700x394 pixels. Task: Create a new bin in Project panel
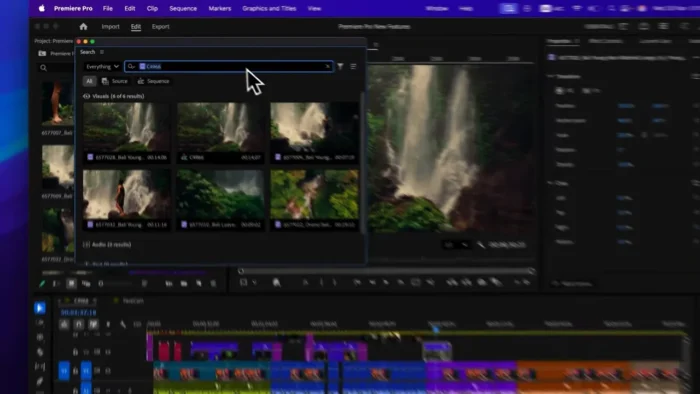coord(183,283)
